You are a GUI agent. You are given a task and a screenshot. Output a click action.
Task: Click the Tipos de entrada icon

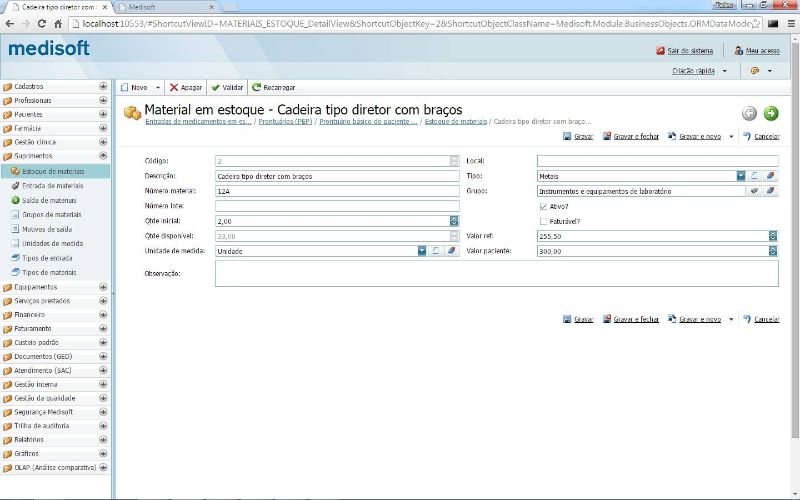[x=15, y=258]
